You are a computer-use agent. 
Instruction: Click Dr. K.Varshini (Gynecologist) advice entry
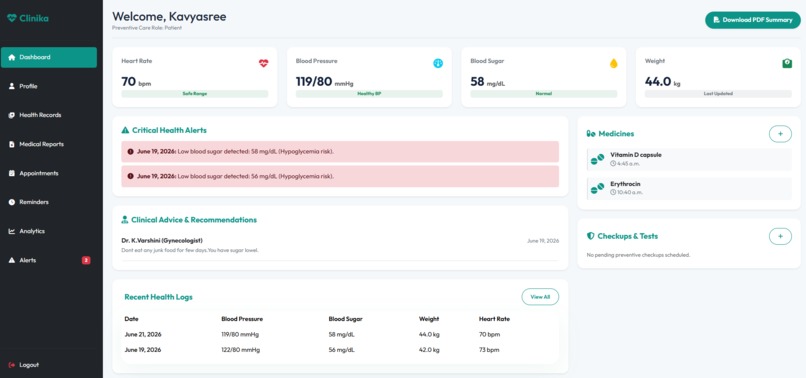pos(340,245)
